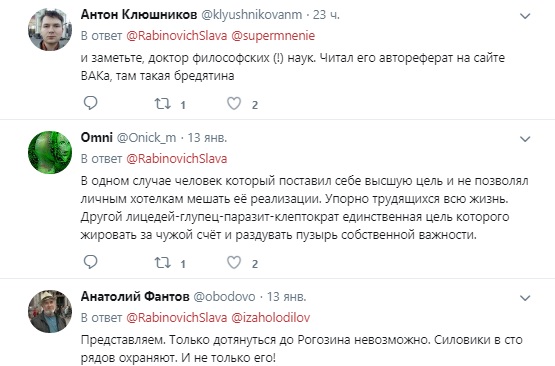Open the 23 ч. timestamp
Viewport: 555px width, 366px height.
point(326,15)
